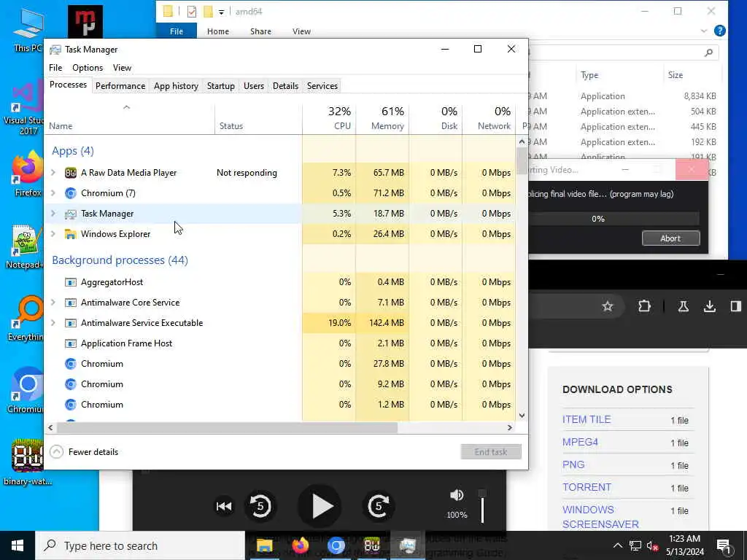
Task: Click play in the media player
Action: click(320, 506)
